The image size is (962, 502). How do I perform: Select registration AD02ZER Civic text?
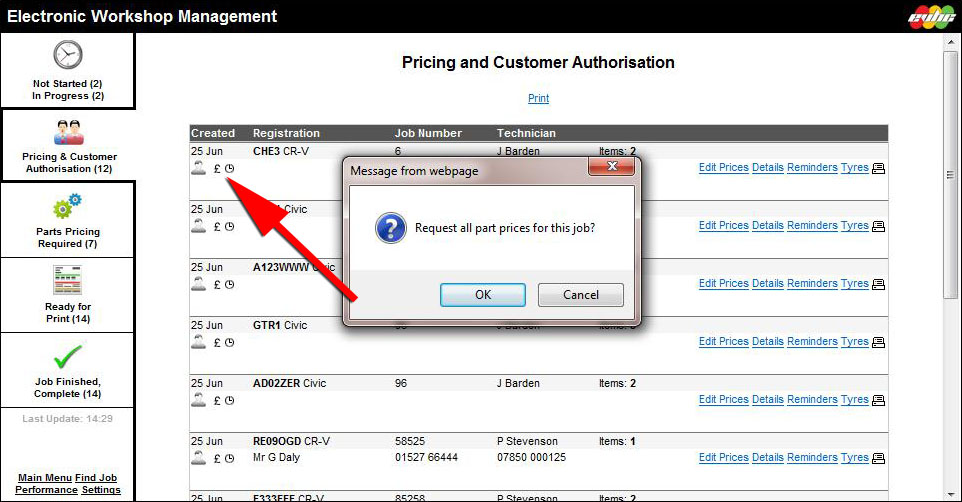point(290,383)
